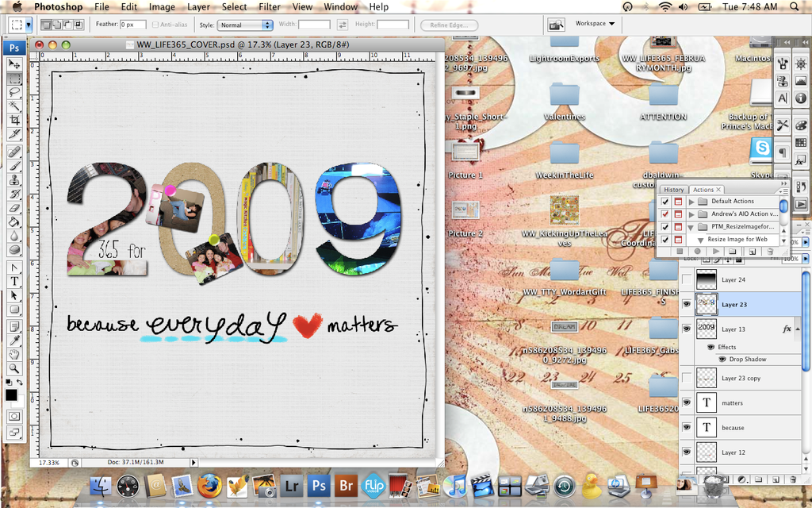This screenshot has height=508, width=812.
Task: Click the Feather input field
Action: (132, 25)
